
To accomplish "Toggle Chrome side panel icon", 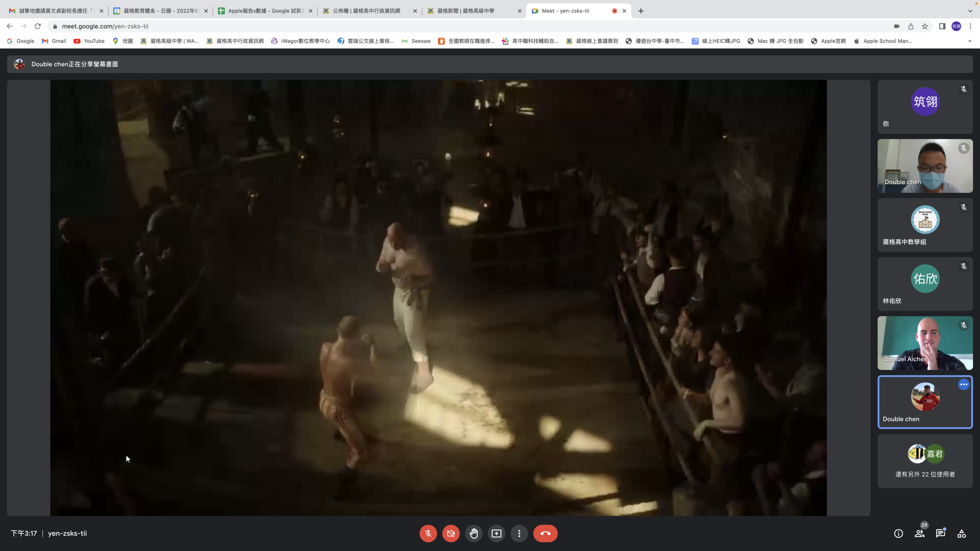I will point(942,26).
